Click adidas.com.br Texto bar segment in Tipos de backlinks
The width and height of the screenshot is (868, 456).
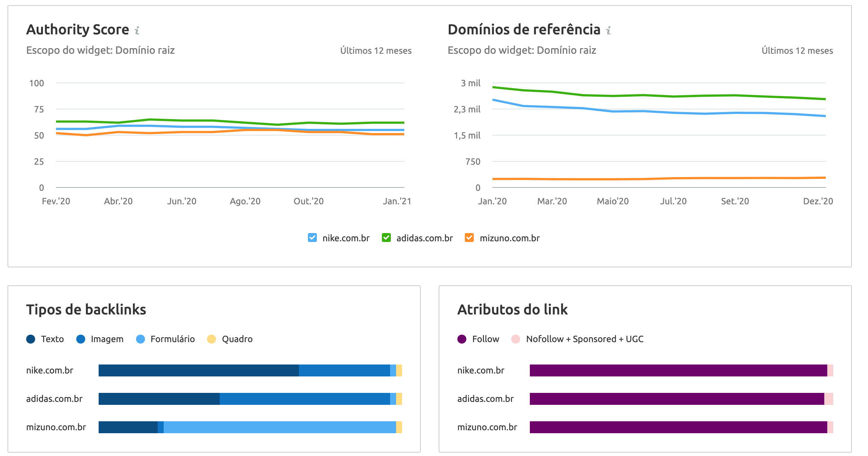pyautogui.click(x=159, y=399)
